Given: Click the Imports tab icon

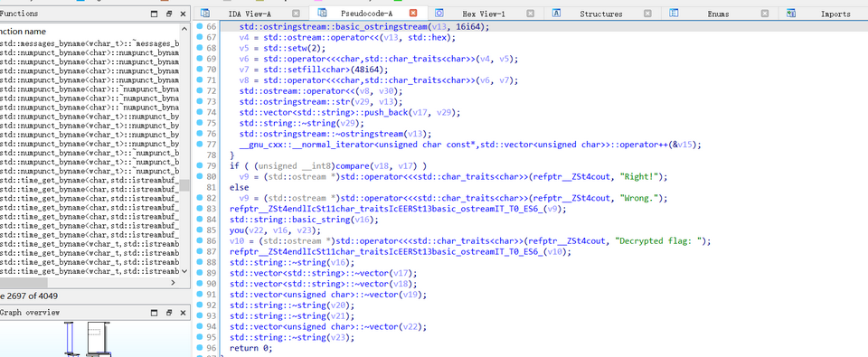Looking at the screenshot, I should click(x=791, y=14).
